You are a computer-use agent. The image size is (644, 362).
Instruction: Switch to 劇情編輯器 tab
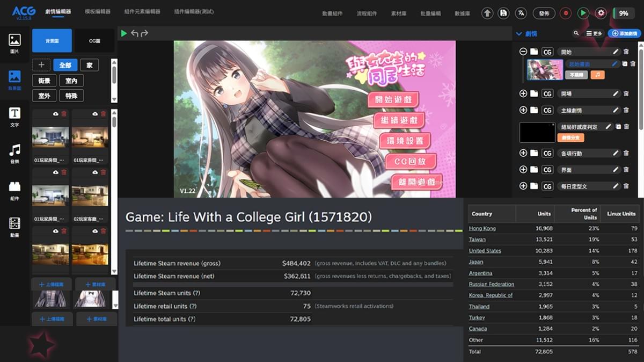click(x=58, y=12)
